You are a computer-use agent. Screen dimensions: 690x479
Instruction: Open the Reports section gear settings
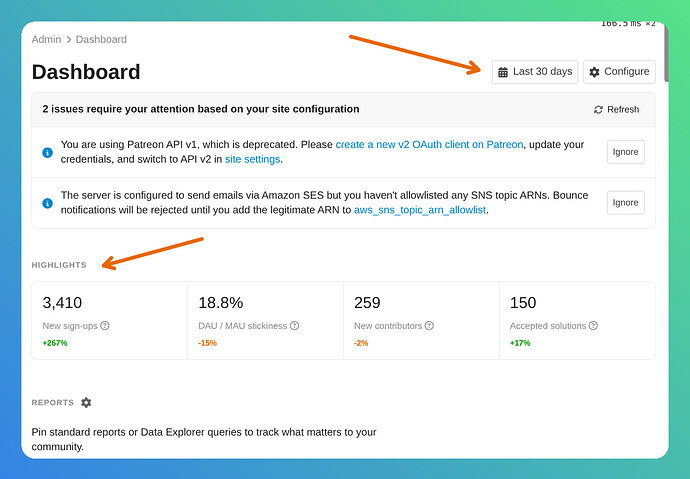pyautogui.click(x=86, y=402)
